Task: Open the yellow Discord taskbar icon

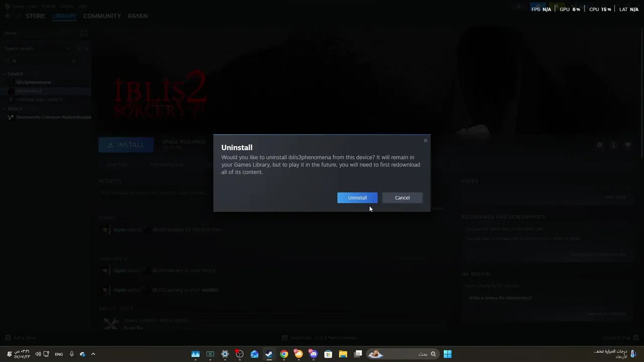Action: (299, 354)
